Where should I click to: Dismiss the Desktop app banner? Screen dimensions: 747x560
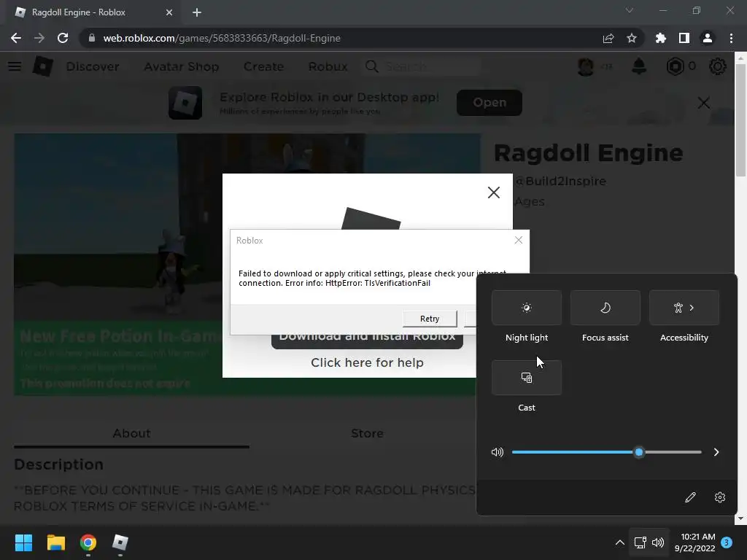click(704, 102)
